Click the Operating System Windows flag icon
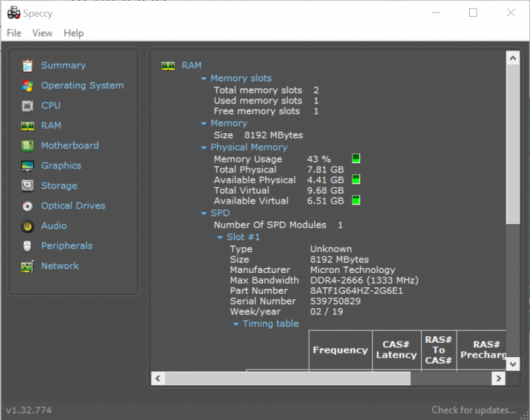This screenshot has height=420, width=530. pyautogui.click(x=27, y=86)
